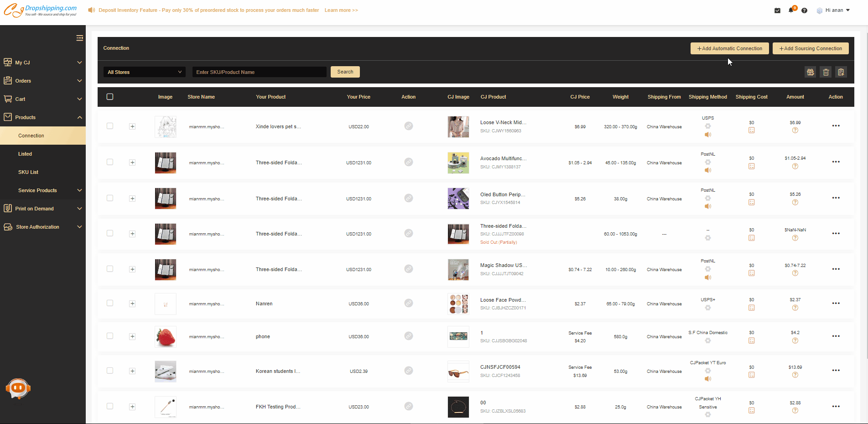868x424 pixels.
Task: Click shipping cost calculator icon for Avocado row
Action: click(752, 167)
